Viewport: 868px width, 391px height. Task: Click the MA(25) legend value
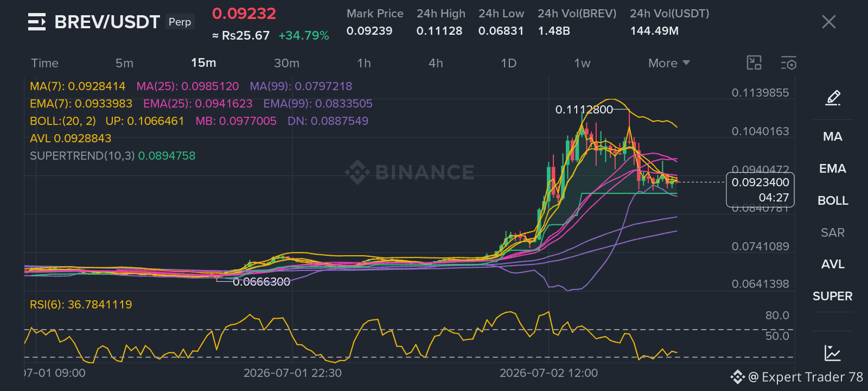point(188,86)
